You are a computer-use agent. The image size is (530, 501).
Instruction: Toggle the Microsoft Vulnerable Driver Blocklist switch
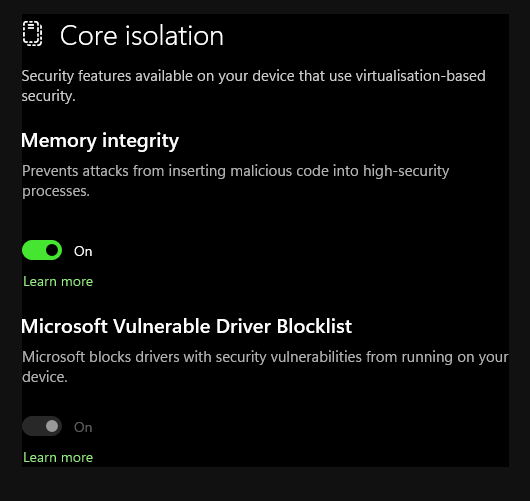pyautogui.click(x=42, y=426)
